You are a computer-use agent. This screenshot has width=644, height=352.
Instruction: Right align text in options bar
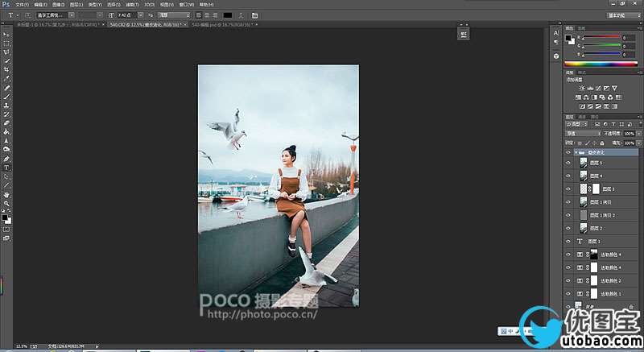point(214,15)
